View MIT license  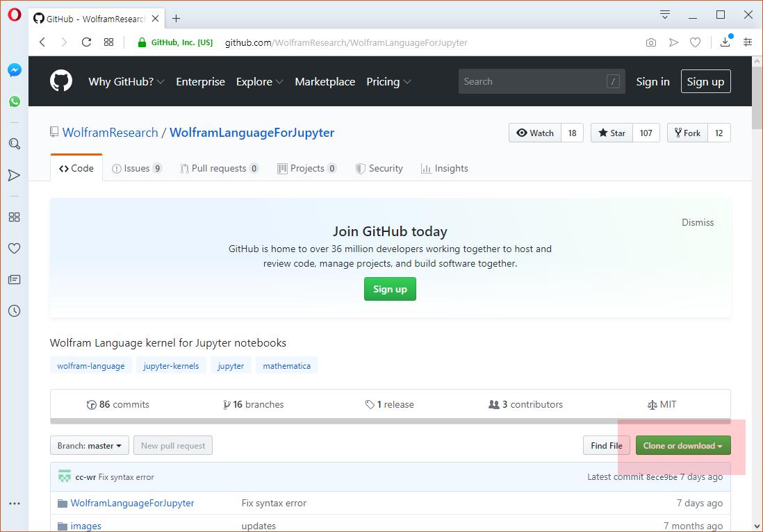662,405
